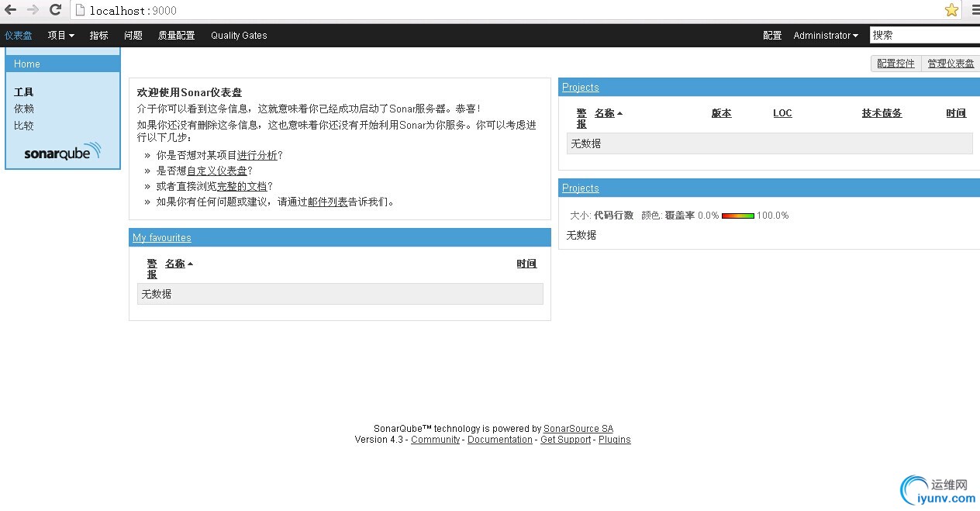
Task: Sort Projects table by 技术债务 column
Action: tap(882, 113)
